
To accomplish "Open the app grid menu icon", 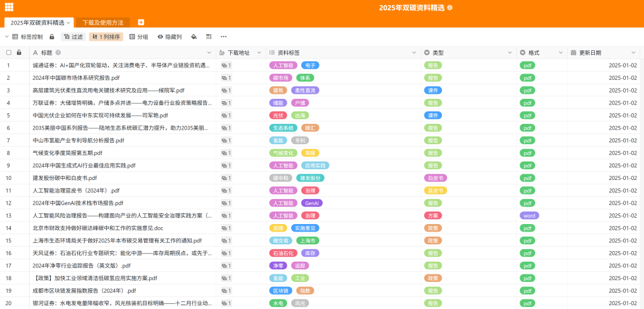I will pos(9,7).
